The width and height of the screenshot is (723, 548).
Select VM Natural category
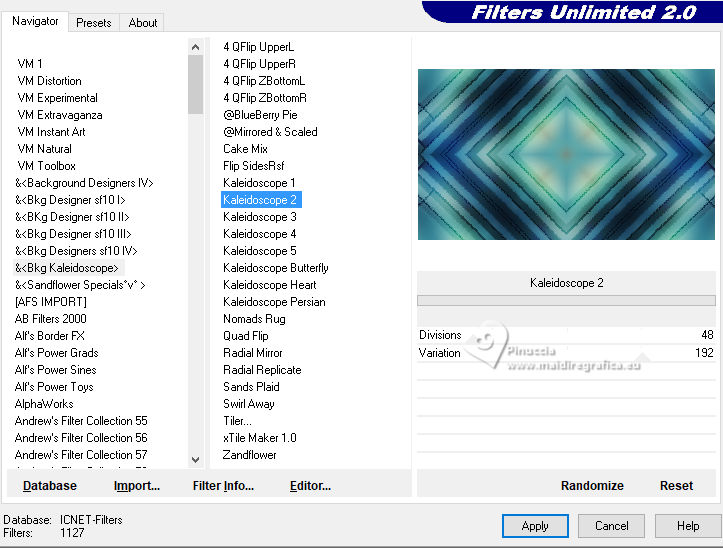44,149
